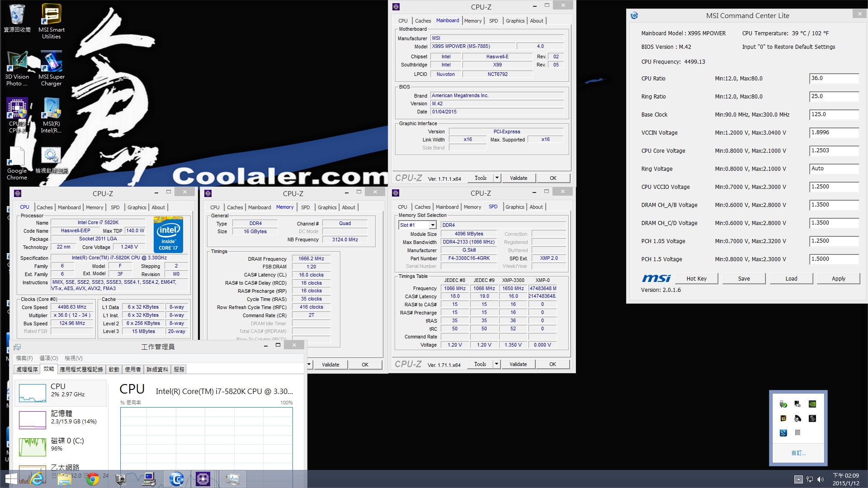868x488 pixels.
Task: Click the Windows Start button
Action: pyautogui.click(x=11, y=479)
